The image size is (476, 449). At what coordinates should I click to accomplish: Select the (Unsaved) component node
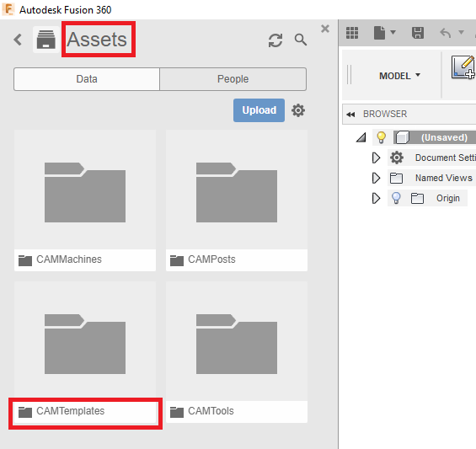tap(444, 137)
